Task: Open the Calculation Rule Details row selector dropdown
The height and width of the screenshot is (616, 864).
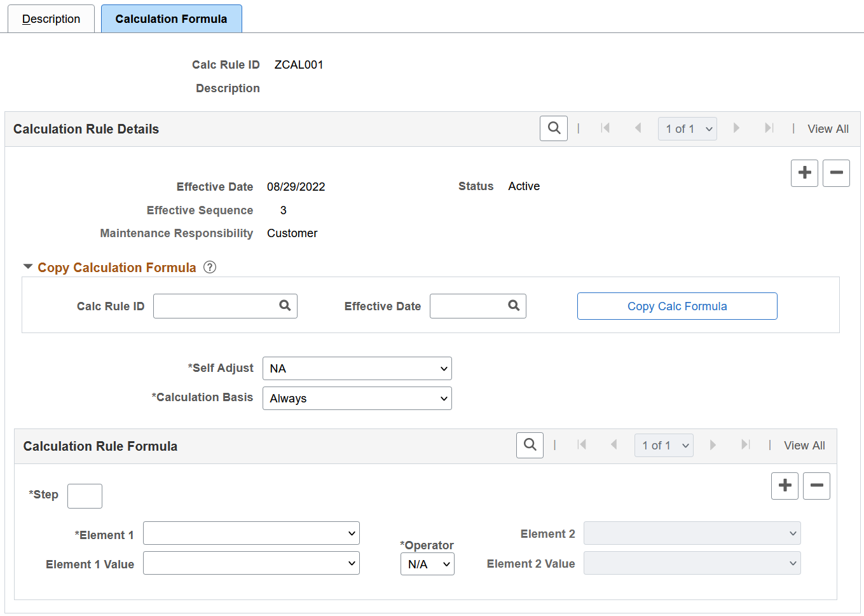Action: point(687,128)
